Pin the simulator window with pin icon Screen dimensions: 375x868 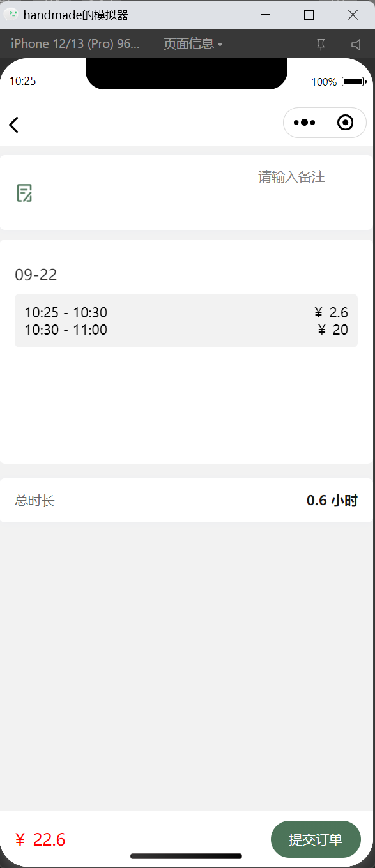click(x=321, y=44)
